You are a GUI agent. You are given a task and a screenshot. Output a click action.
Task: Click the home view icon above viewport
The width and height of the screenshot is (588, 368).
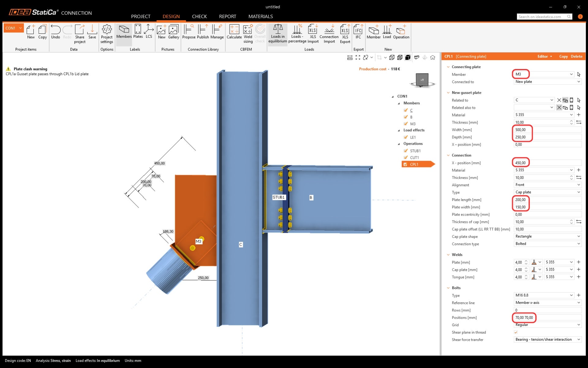click(433, 58)
